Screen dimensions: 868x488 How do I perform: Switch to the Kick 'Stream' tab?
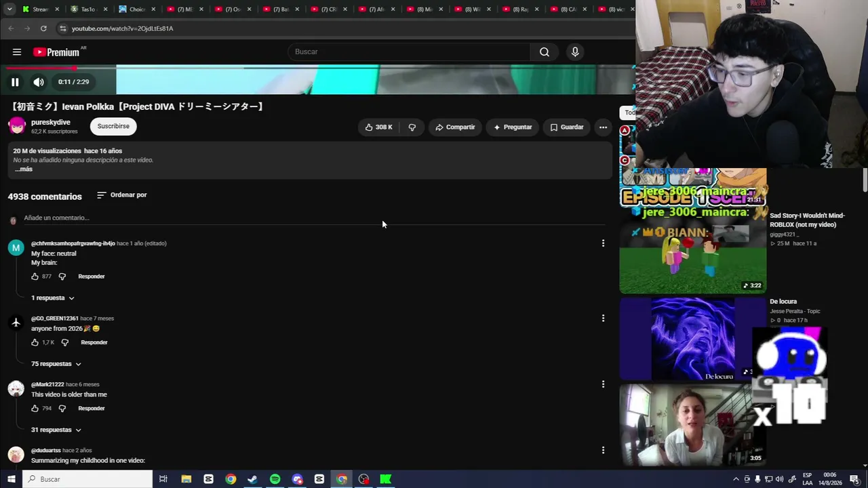[x=42, y=9]
